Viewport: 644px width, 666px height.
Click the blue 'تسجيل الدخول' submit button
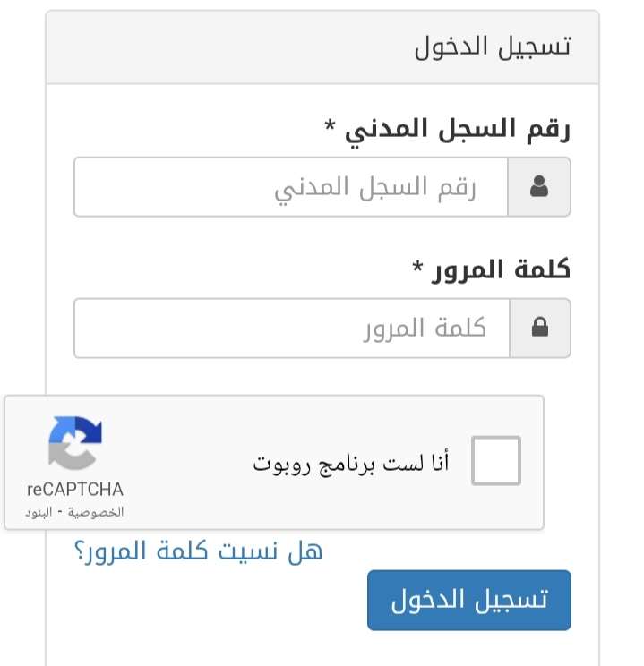(x=468, y=600)
